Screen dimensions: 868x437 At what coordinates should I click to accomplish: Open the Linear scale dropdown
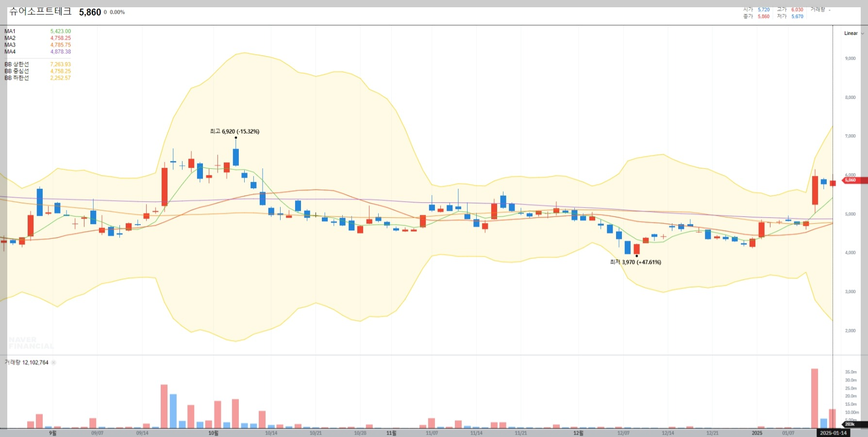[x=854, y=33]
